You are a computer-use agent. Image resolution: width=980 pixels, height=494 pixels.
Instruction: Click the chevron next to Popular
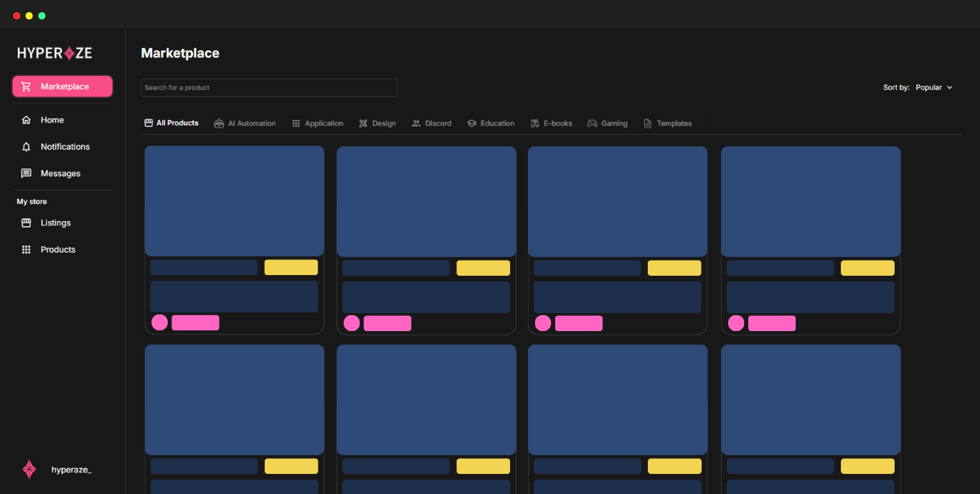[949, 88]
